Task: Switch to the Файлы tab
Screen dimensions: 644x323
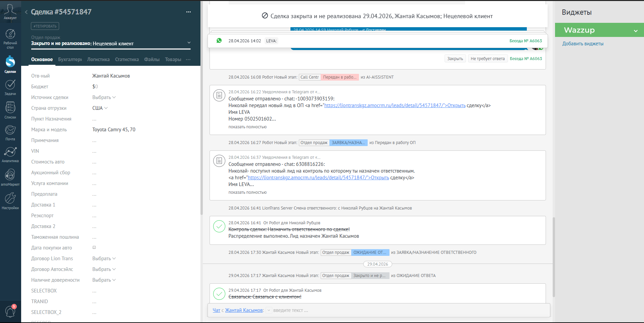Action: click(152, 59)
